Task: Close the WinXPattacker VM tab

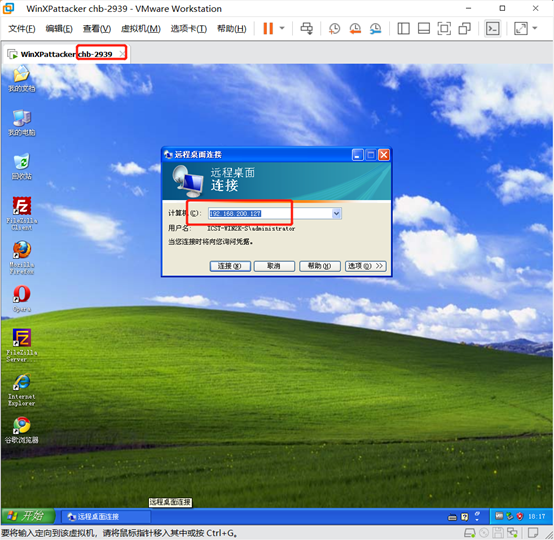Action: coord(122,54)
